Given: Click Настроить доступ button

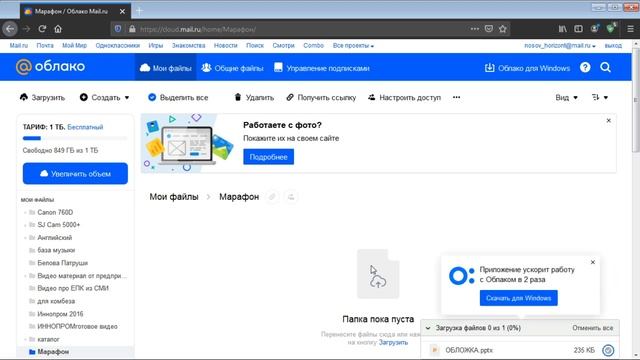Looking at the screenshot, I should pyautogui.click(x=404, y=98).
